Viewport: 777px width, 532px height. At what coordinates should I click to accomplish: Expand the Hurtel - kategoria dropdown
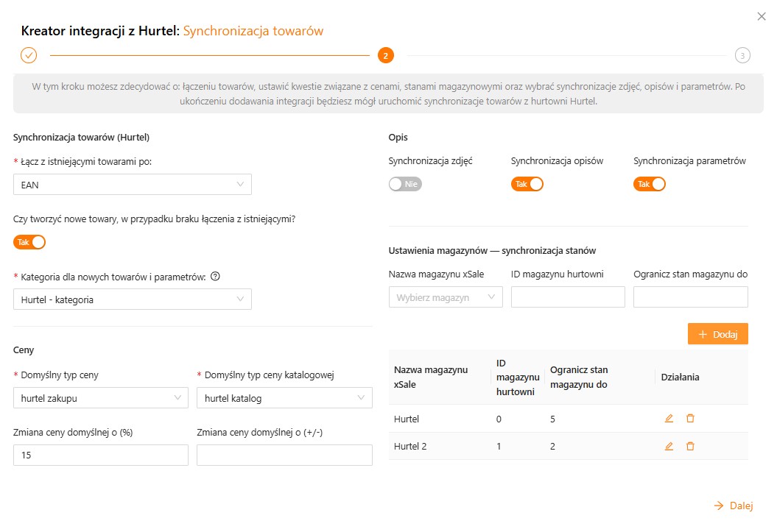point(133,299)
